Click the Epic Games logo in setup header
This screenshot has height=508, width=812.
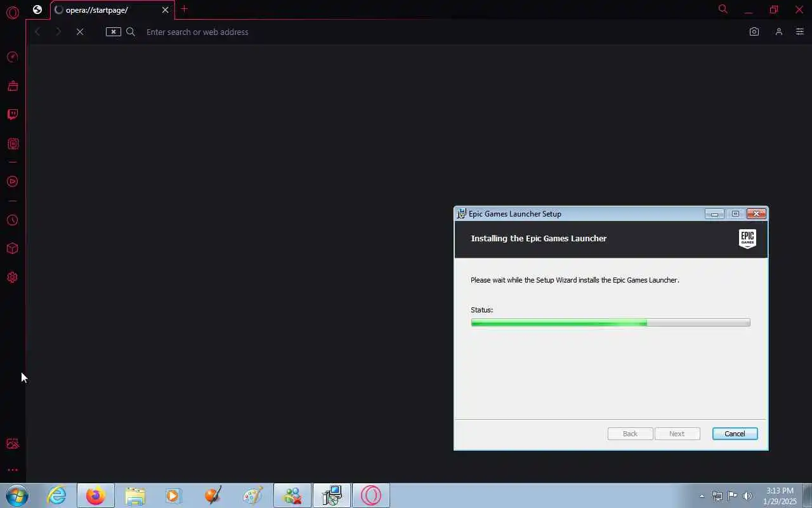(x=747, y=239)
